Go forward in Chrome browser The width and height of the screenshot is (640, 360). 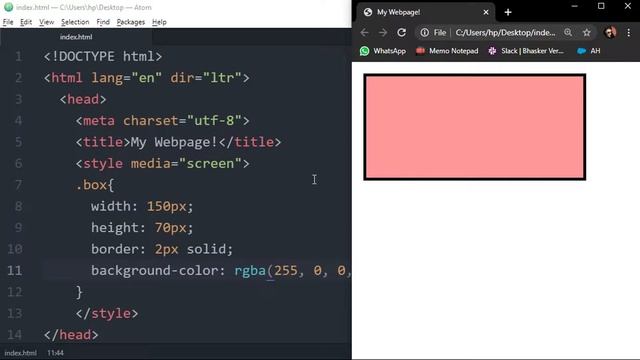point(383,33)
